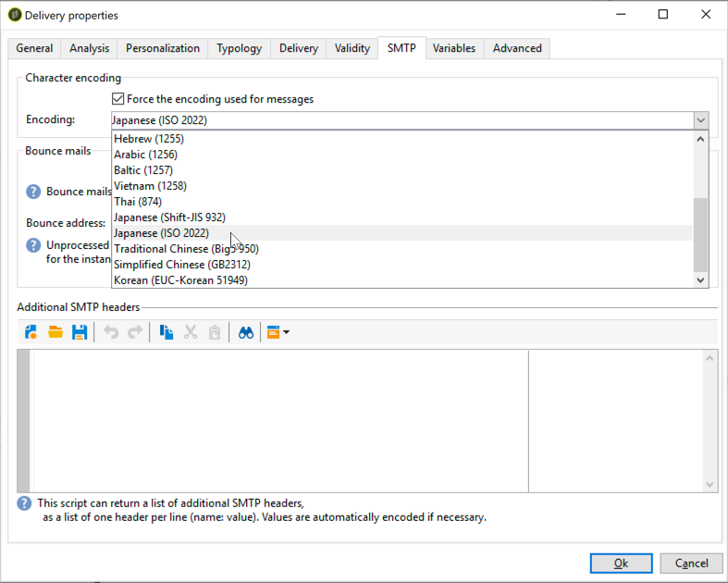Click the Cancel button
The width and height of the screenshot is (728, 583).
click(x=691, y=563)
